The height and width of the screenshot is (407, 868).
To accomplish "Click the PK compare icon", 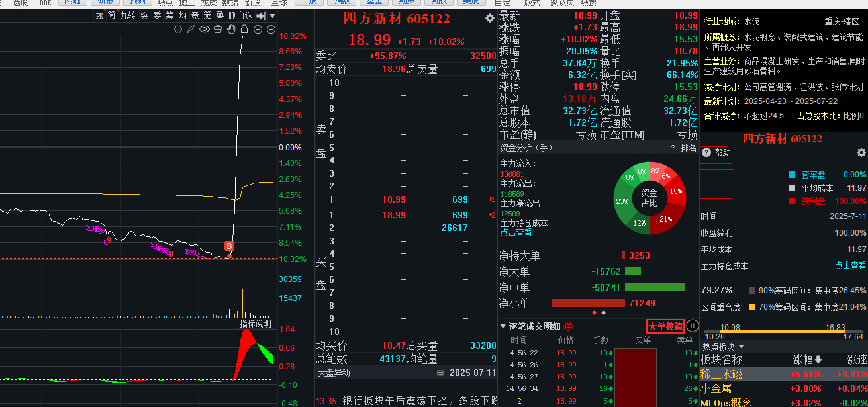I will tap(99, 15).
